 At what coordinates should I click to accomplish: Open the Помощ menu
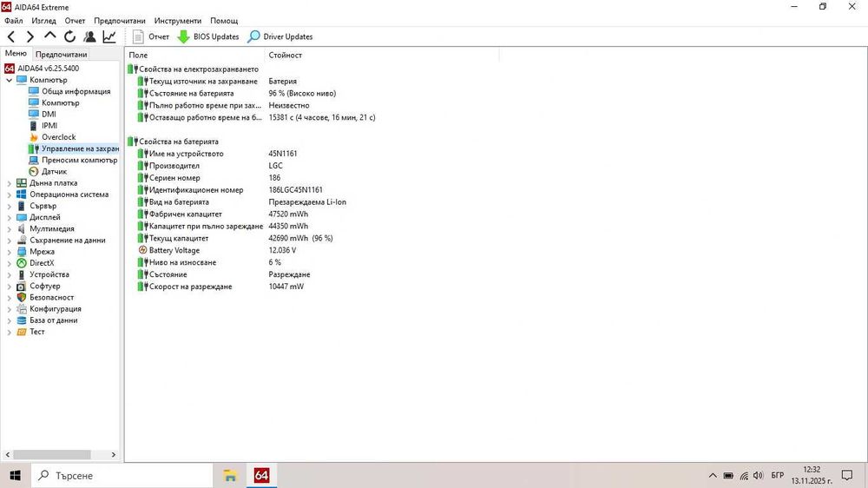[x=224, y=21]
